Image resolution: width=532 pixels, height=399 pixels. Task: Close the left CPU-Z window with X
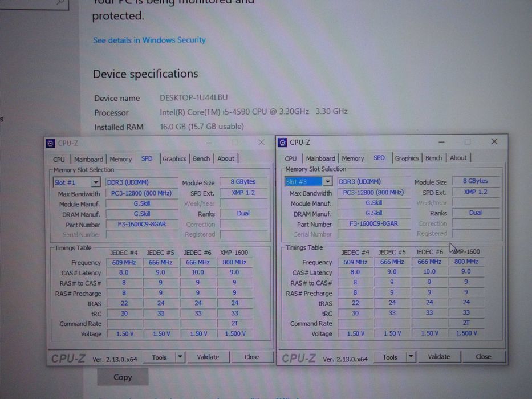tap(261, 142)
